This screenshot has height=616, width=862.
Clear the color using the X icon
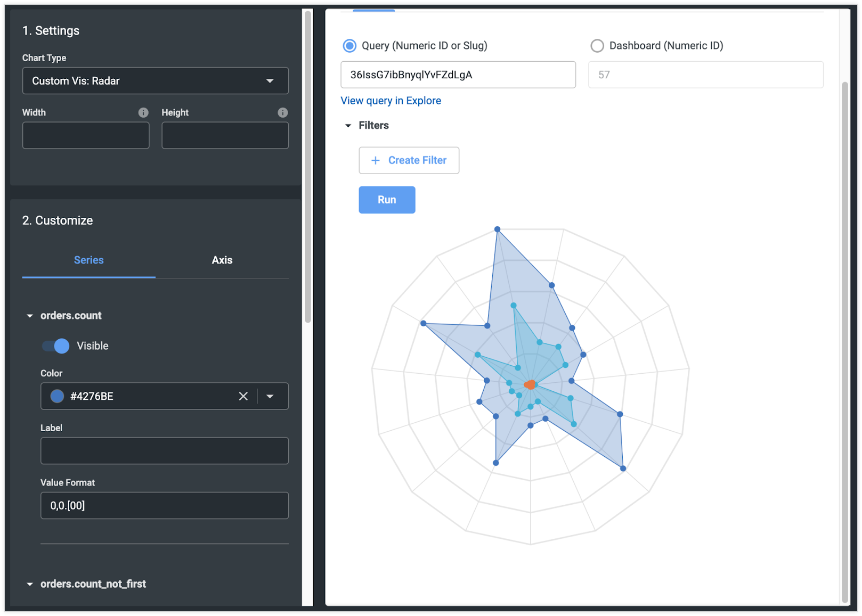pos(243,396)
